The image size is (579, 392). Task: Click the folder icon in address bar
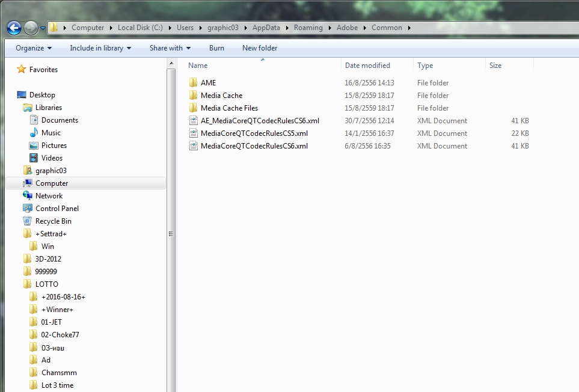coord(54,27)
